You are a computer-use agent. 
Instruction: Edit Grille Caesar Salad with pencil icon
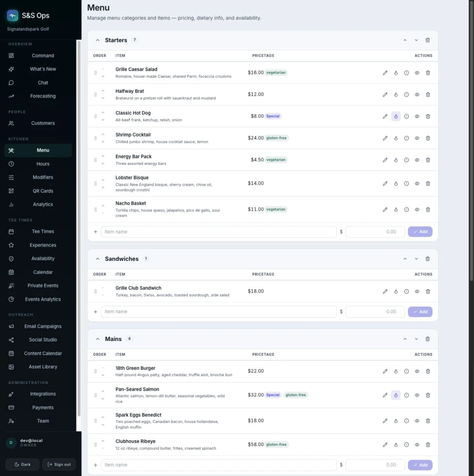[x=385, y=73]
